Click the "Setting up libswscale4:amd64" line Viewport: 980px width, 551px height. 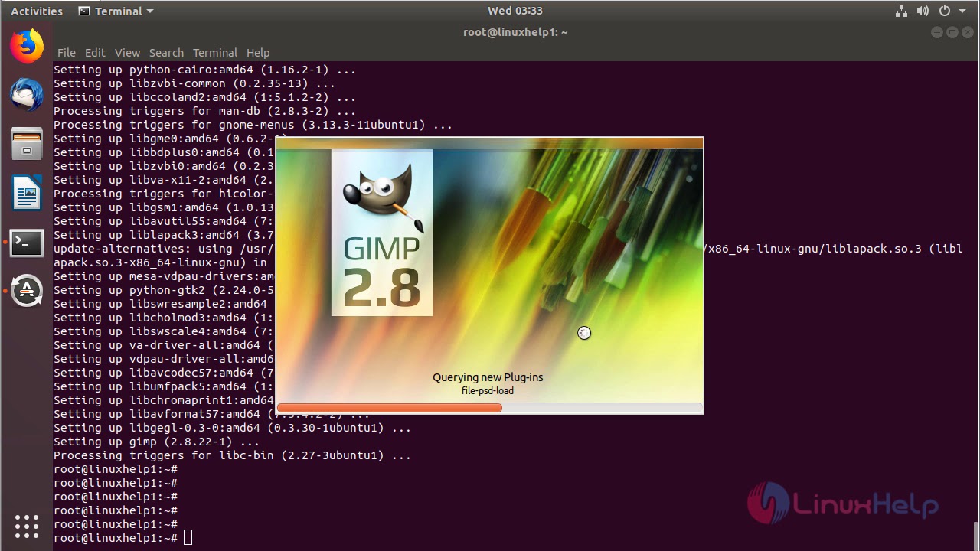164,331
